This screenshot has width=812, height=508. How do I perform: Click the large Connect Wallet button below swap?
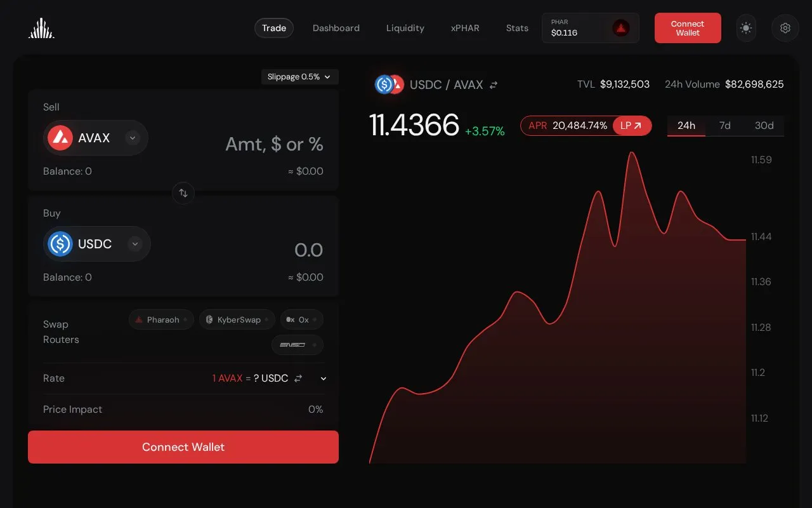[x=183, y=447]
